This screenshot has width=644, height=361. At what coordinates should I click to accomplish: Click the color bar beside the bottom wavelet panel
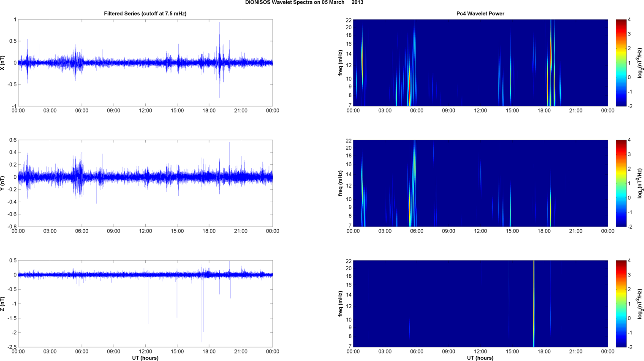tap(621, 304)
